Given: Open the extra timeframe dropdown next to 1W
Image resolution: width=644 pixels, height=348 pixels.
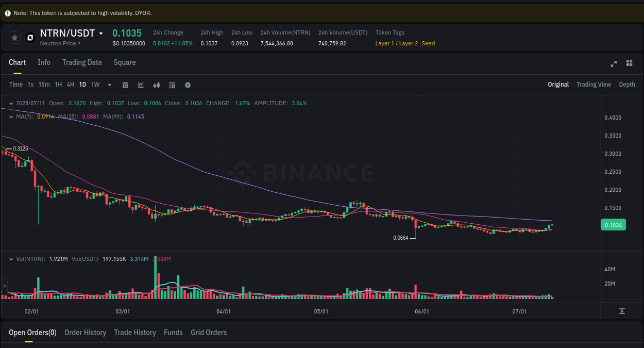Looking at the screenshot, I should 109,85.
